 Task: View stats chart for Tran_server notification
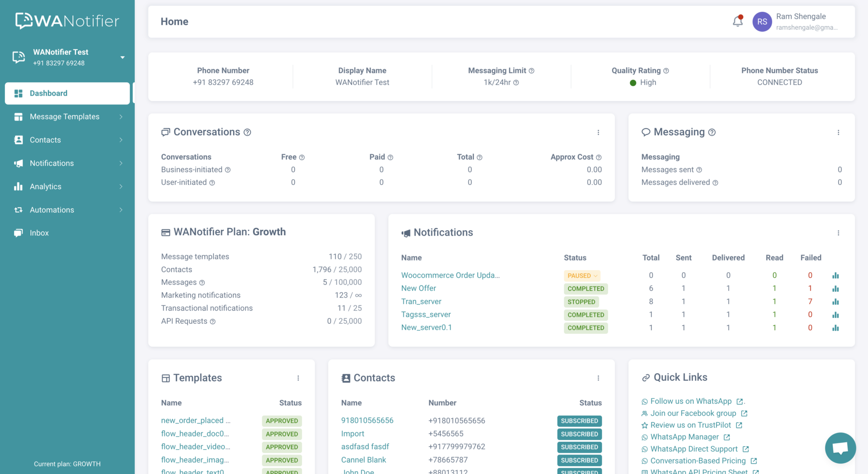click(835, 302)
